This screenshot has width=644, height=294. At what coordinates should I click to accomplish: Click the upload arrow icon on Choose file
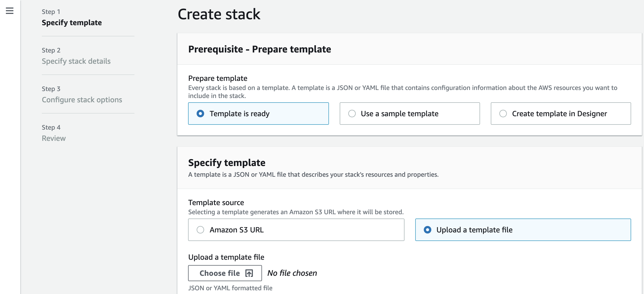click(x=249, y=273)
